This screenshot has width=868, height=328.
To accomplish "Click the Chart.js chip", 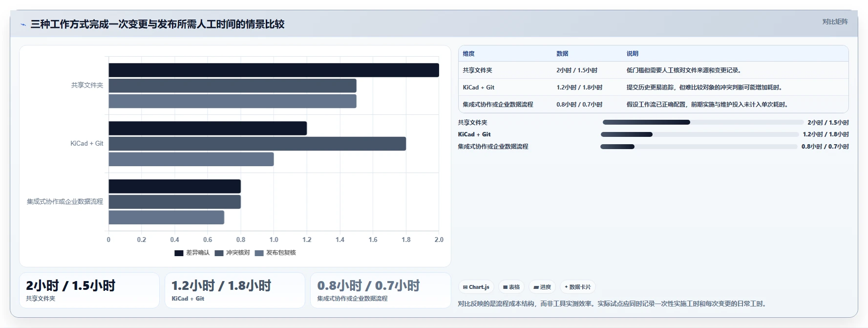I will coord(476,287).
